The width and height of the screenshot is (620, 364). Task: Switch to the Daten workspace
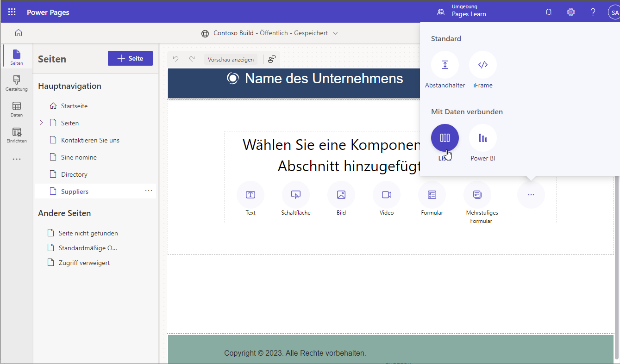[x=17, y=109]
